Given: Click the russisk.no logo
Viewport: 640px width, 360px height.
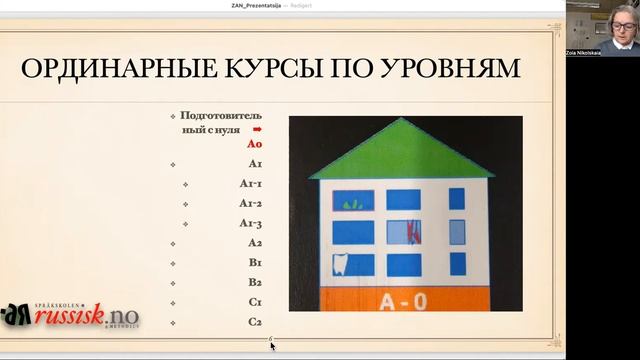Looking at the screenshot, I should coord(70,315).
